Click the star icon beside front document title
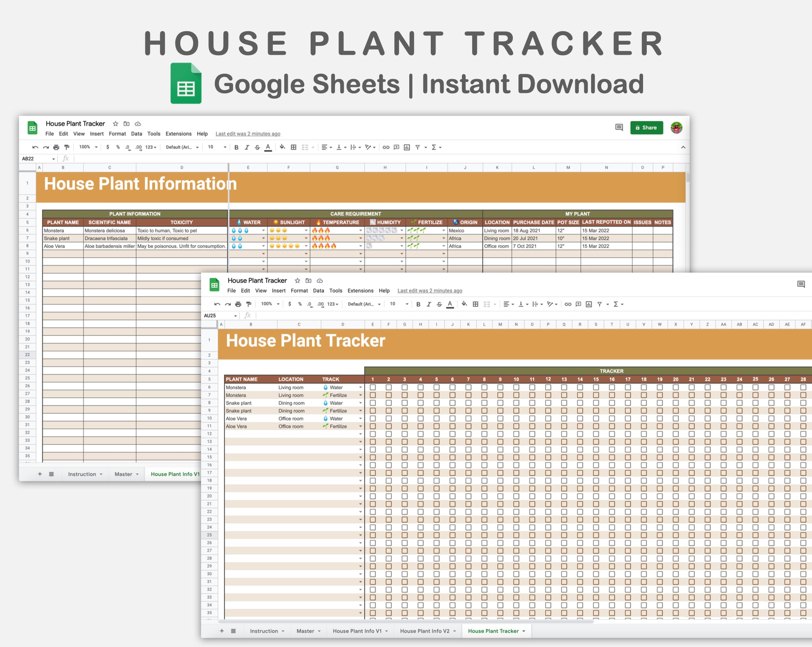The width and height of the screenshot is (812, 647). click(x=298, y=281)
